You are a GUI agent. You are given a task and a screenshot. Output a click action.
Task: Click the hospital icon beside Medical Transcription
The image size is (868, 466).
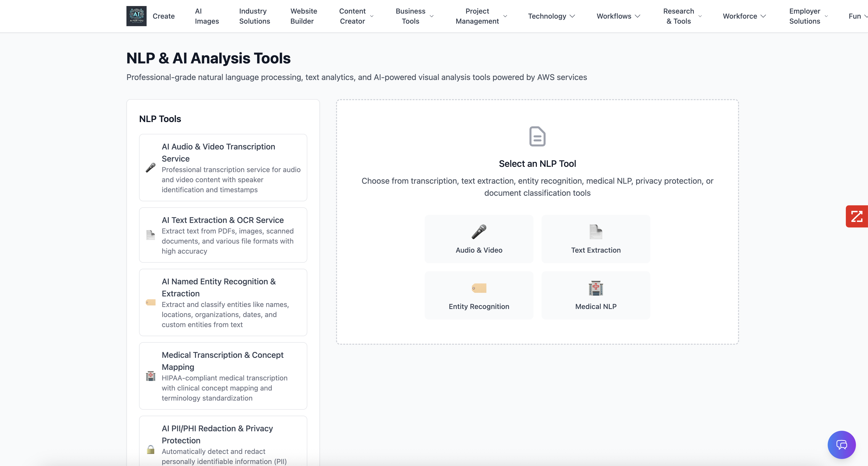(151, 376)
